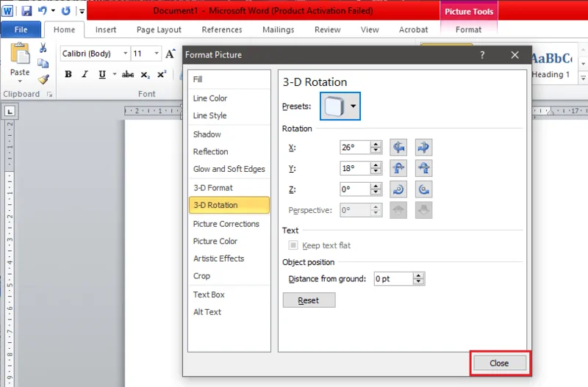Save document with the floppy disk icon
This screenshot has width=588, height=387.
pos(26,11)
